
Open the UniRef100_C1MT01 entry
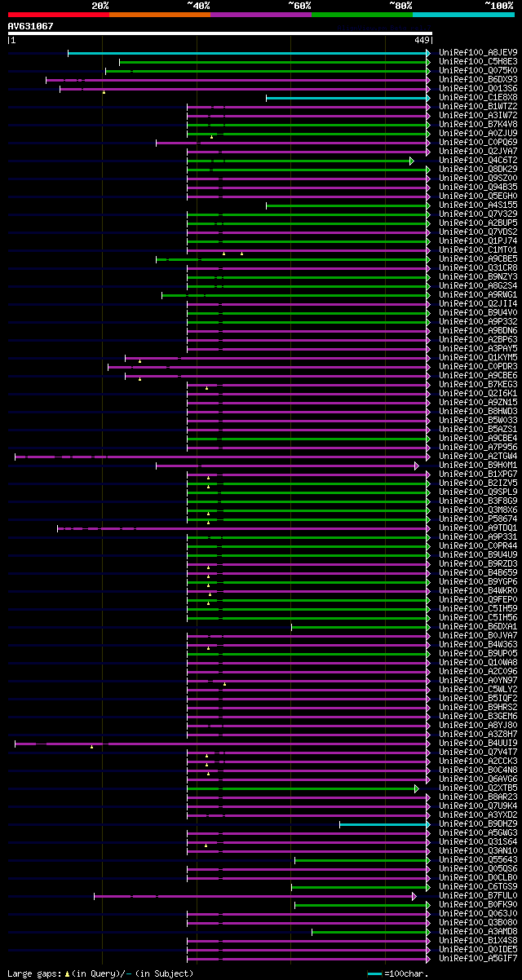(478, 250)
